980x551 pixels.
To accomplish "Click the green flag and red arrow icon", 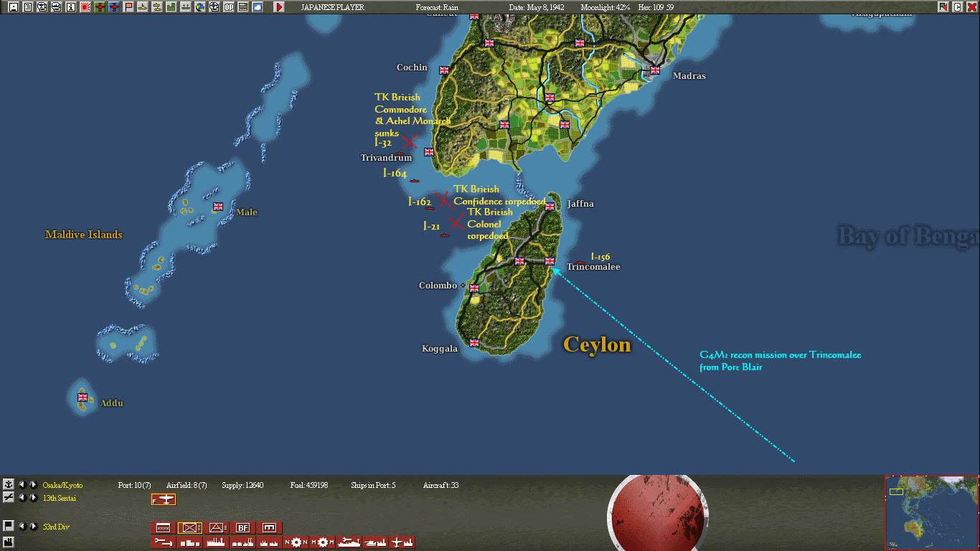I will (943, 7).
